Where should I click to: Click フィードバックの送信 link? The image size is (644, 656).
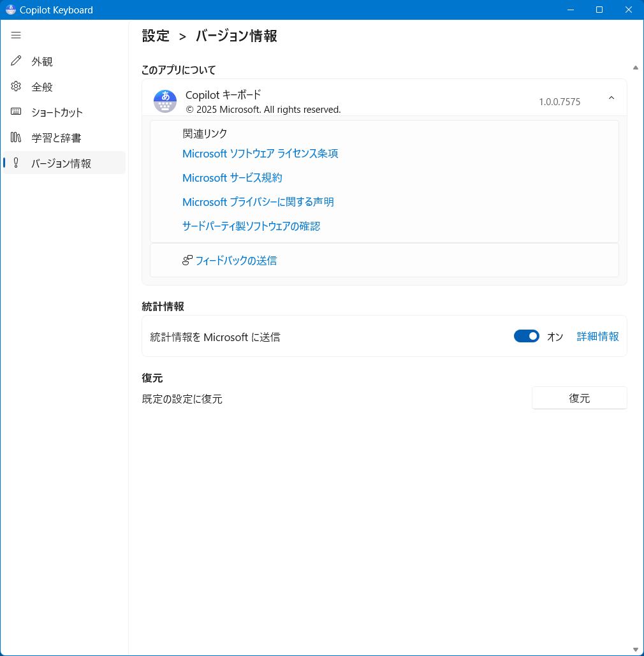(x=236, y=261)
